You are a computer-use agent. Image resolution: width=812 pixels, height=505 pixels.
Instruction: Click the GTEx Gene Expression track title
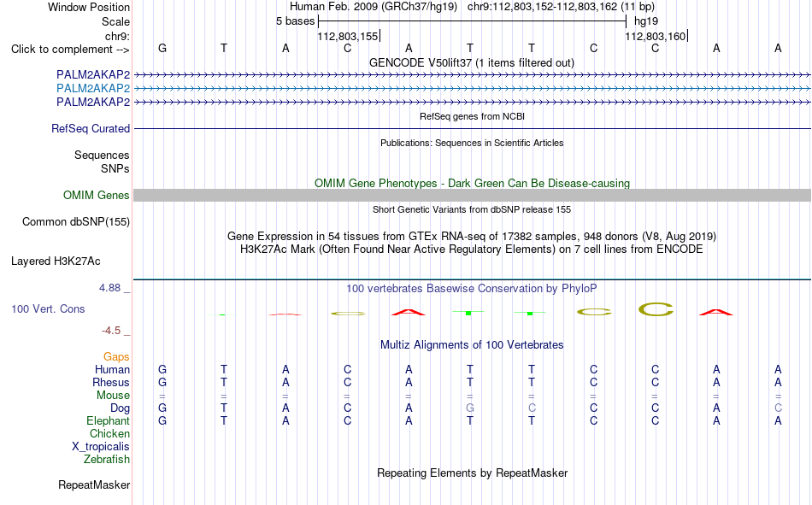[x=472, y=236]
